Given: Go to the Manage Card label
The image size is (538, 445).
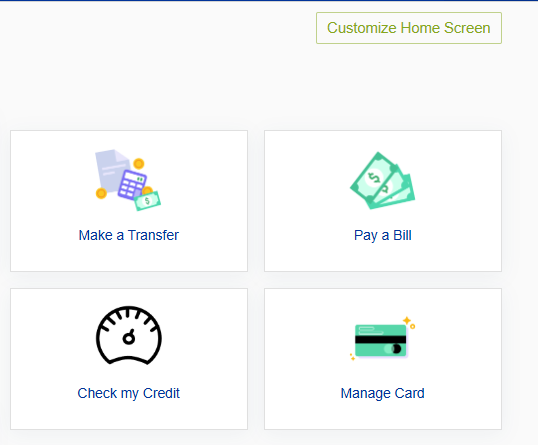Looking at the screenshot, I should tap(383, 394).
